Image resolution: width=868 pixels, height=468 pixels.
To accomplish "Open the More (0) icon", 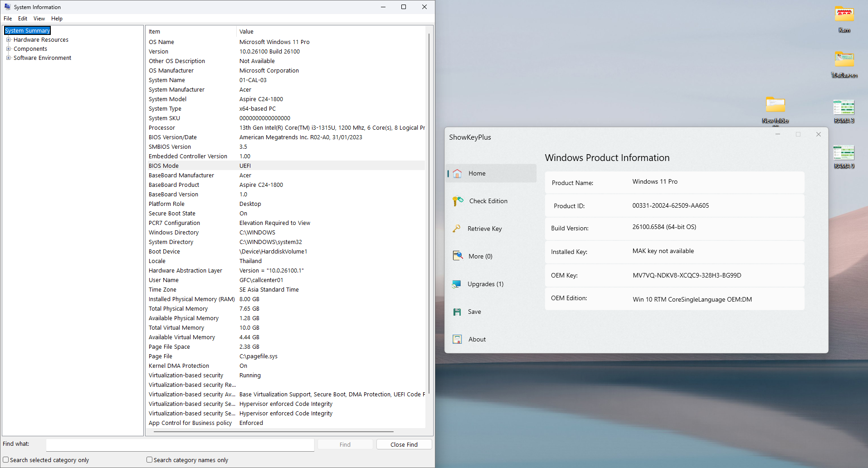I will 458,256.
